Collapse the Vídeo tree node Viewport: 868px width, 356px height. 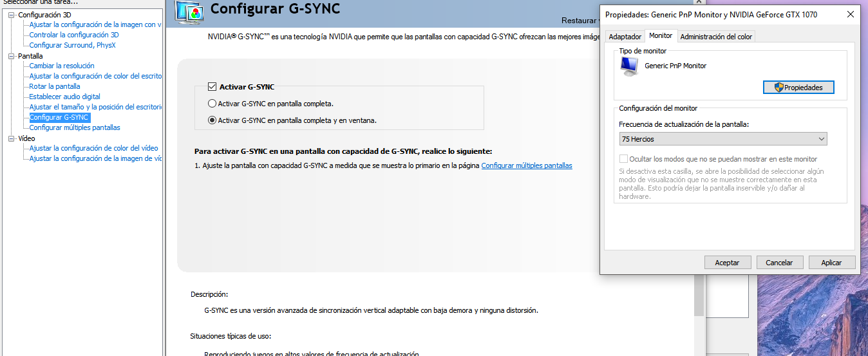[12, 138]
